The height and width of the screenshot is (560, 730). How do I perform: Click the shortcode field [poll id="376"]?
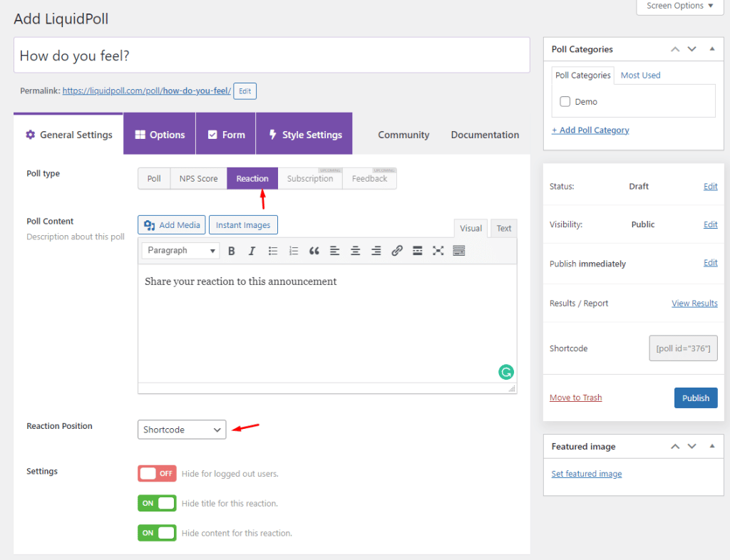click(683, 348)
